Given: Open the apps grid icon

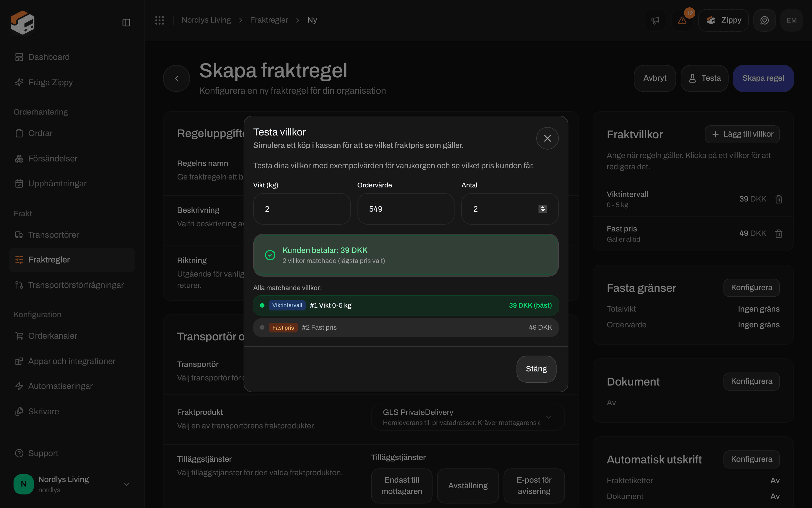Looking at the screenshot, I should click(x=159, y=20).
